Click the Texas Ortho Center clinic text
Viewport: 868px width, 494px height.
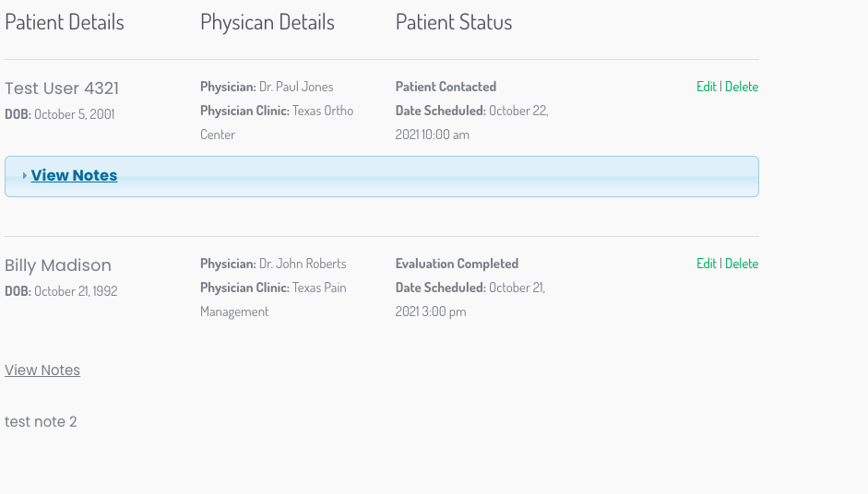click(x=277, y=123)
